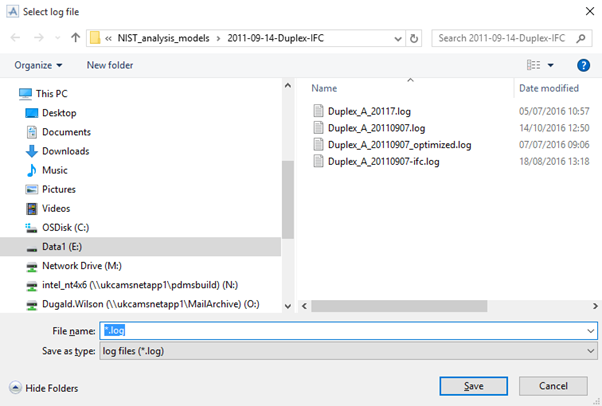This screenshot has width=602, height=406.
Task: Click the Network Drive (M:) icon
Action: click(32, 265)
